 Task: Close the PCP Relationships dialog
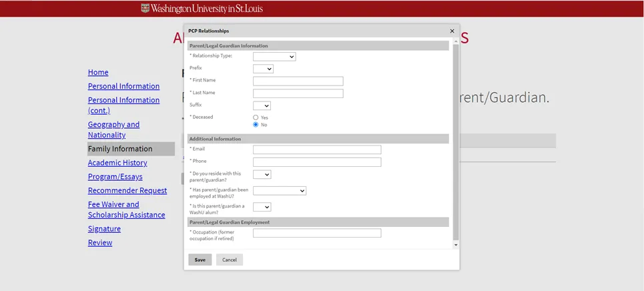[452, 31]
